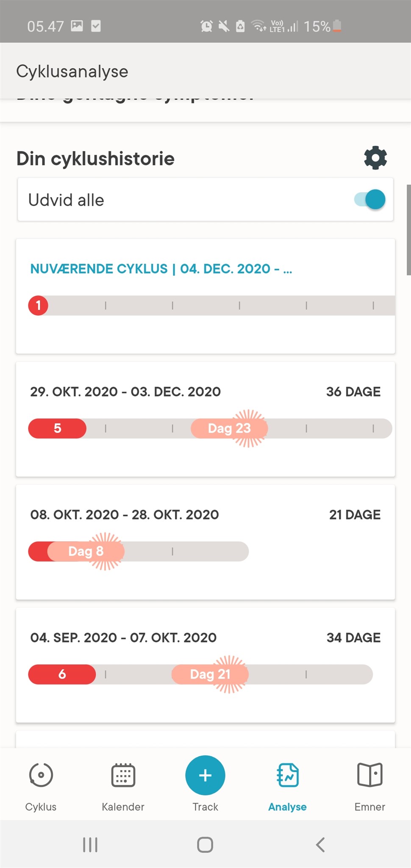Expand the 08. Okt. – 28. Okt. cycle
Viewport: 411px width, 868px height.
125,515
